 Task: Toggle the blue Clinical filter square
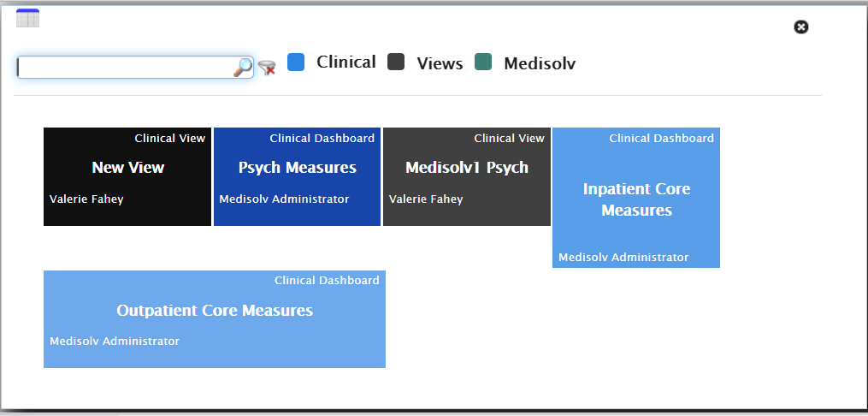tap(296, 62)
